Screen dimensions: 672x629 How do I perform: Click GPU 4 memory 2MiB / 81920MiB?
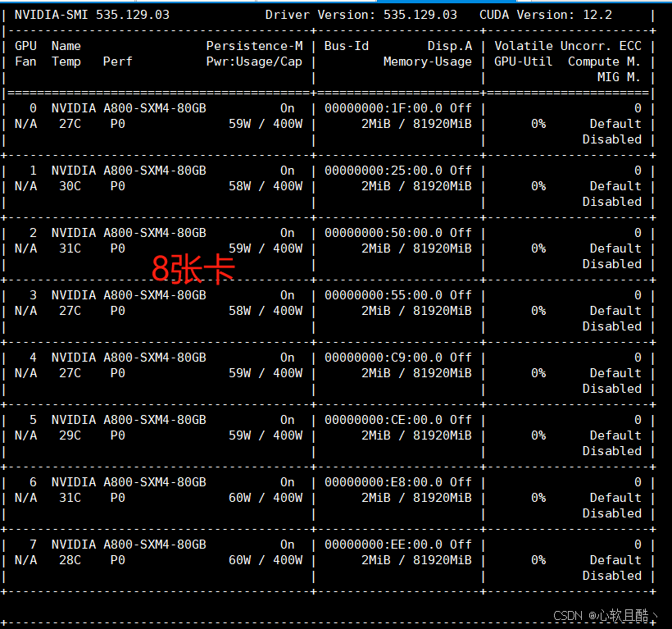coord(416,373)
